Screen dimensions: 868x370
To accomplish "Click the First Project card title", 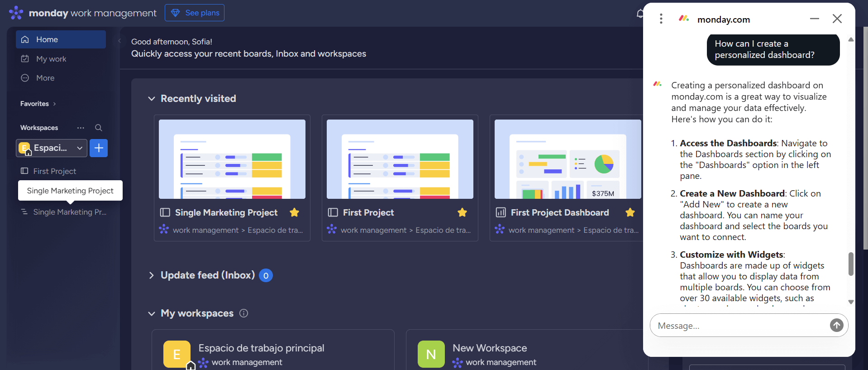I will (x=368, y=212).
